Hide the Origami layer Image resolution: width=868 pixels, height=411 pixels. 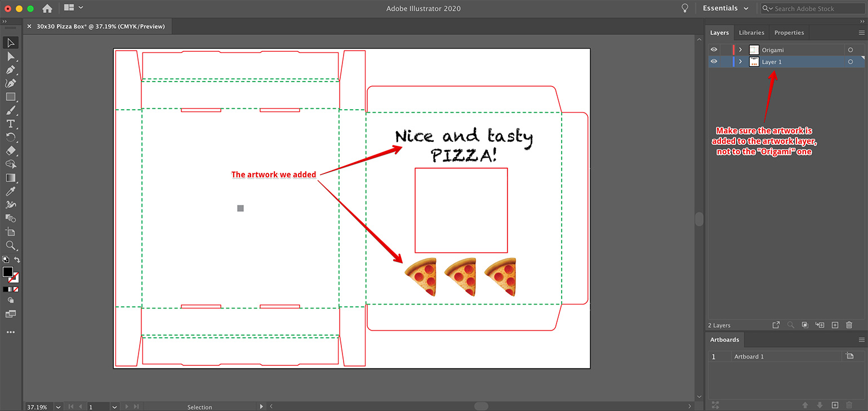713,50
